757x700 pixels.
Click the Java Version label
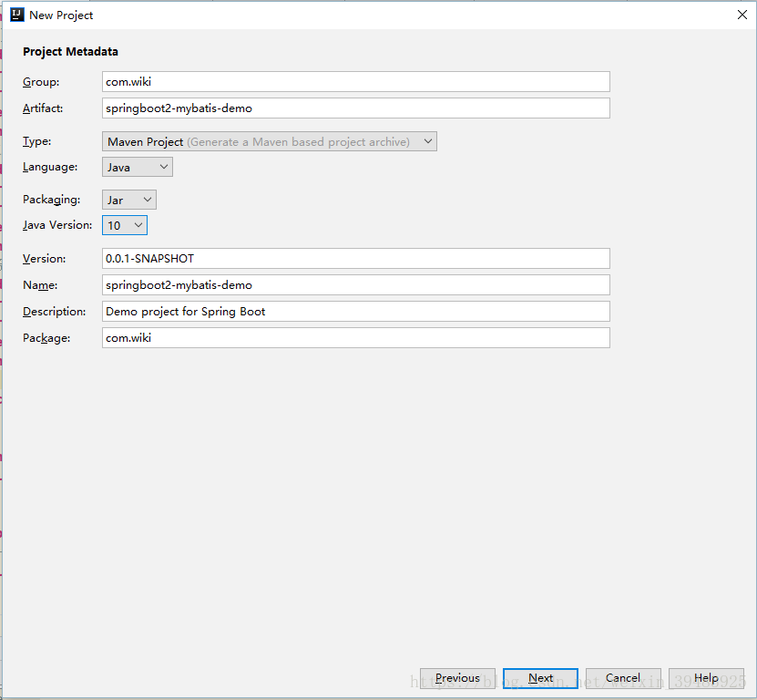pos(57,225)
